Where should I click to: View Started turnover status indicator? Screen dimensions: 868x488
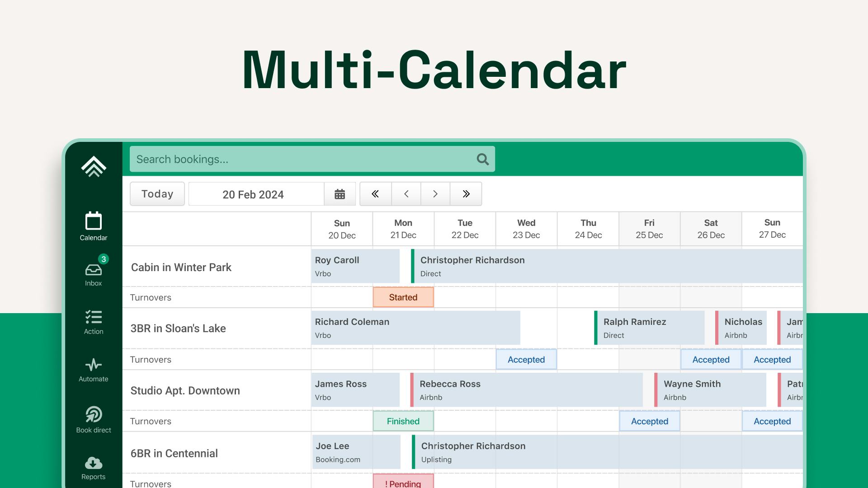pyautogui.click(x=403, y=297)
